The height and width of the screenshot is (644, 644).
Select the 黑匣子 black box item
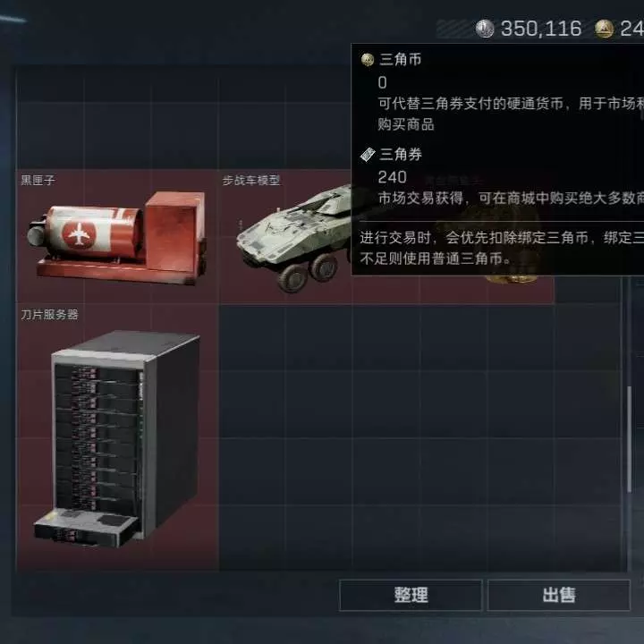pyautogui.click(x=117, y=236)
